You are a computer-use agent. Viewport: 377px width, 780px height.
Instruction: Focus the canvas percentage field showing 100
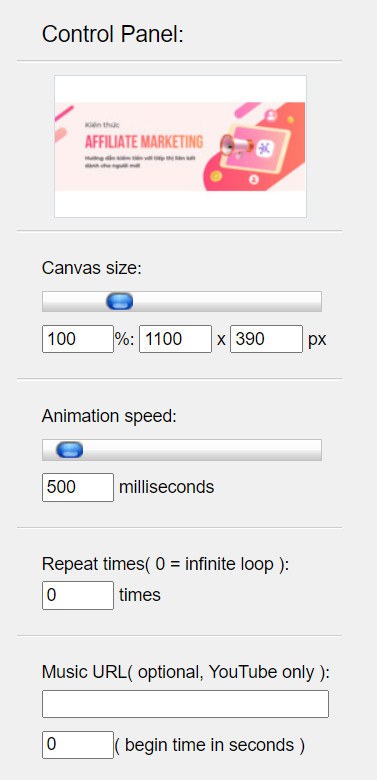tap(78, 339)
